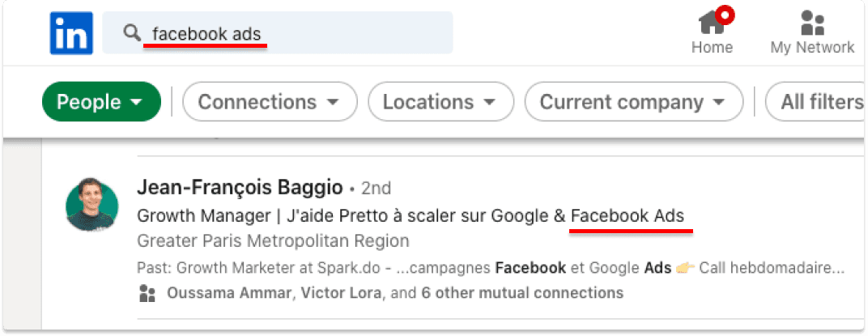This screenshot has height=336, width=868.
Task: Click the Growth Manager headline text
Action: coord(411,216)
